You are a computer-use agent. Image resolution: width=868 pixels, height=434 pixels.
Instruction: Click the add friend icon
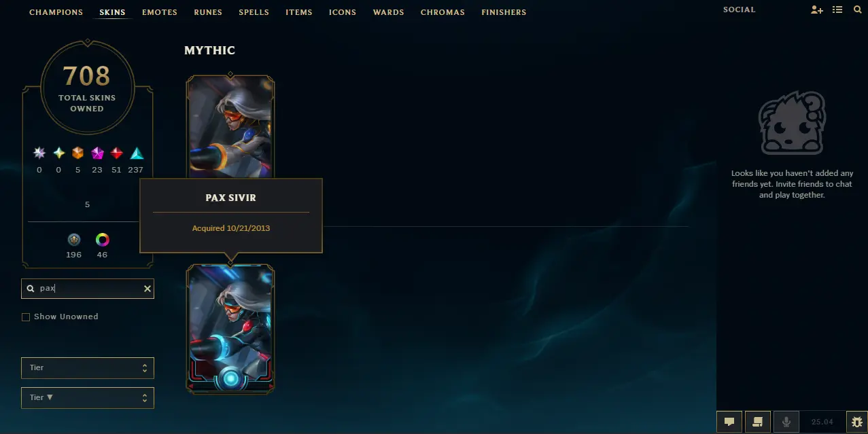pyautogui.click(x=817, y=10)
